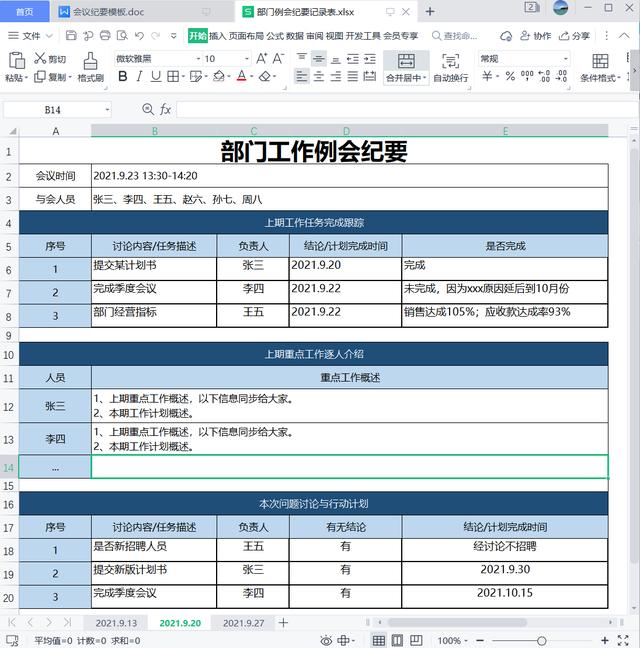Click the Redo arrow icon
This screenshot has width=640, height=648.
pos(156,36)
